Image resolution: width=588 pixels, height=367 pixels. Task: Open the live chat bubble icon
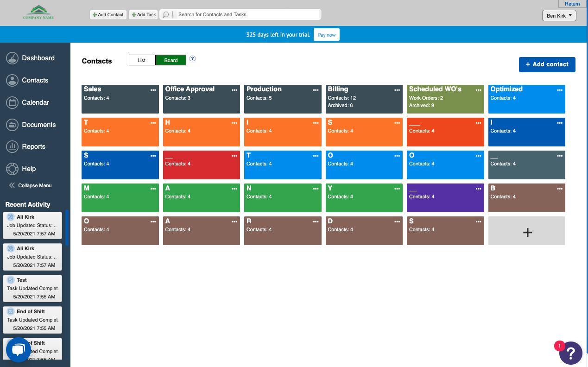[18, 350]
